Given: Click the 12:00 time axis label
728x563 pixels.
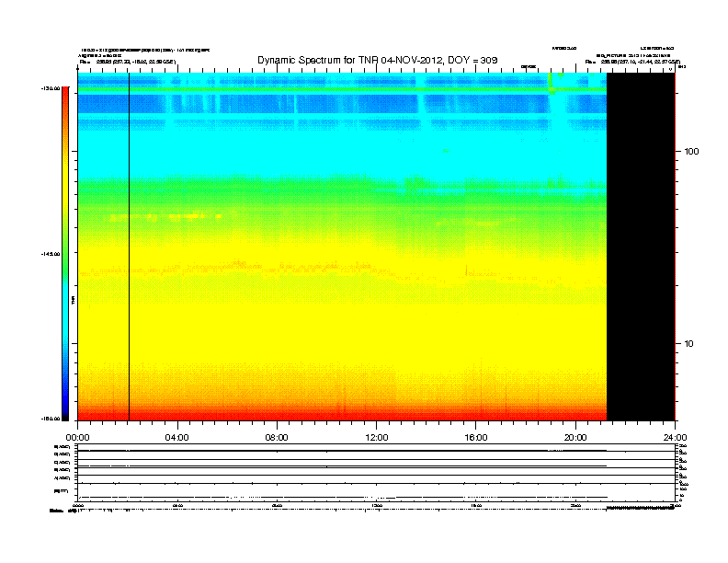Looking at the screenshot, I should pos(377,438).
